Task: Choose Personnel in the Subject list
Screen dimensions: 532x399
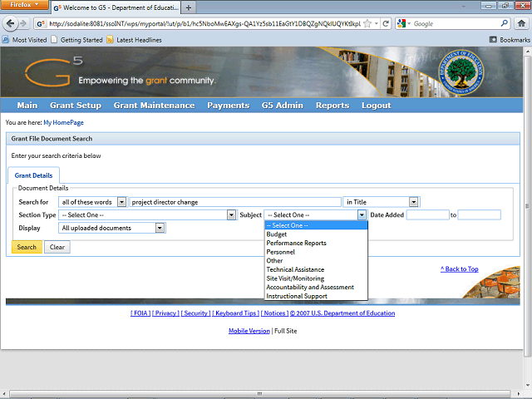Action: [x=316, y=252]
